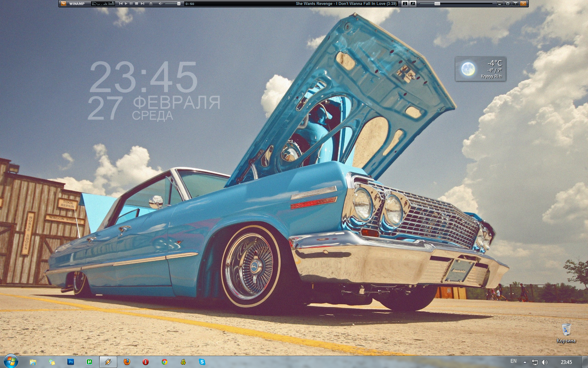The height and width of the screenshot is (368, 588).
Task: Click the taskbar clock 23:45
Action: pyautogui.click(x=566, y=362)
